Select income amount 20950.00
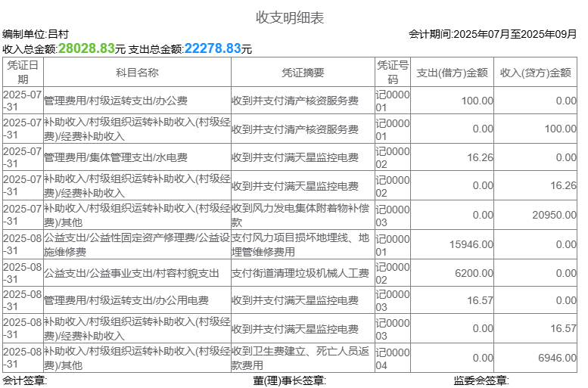588x388 pixels. 554,216
